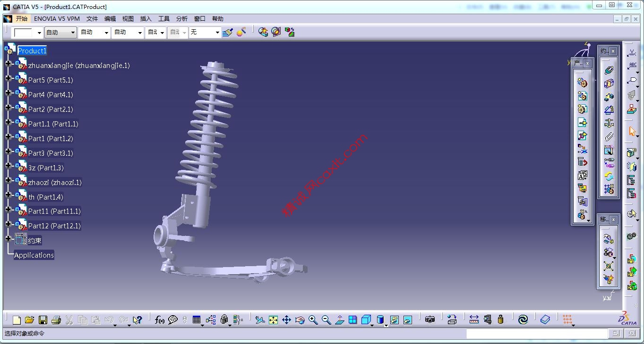
Task: Click the Angle Constraint icon
Action: click(x=609, y=110)
